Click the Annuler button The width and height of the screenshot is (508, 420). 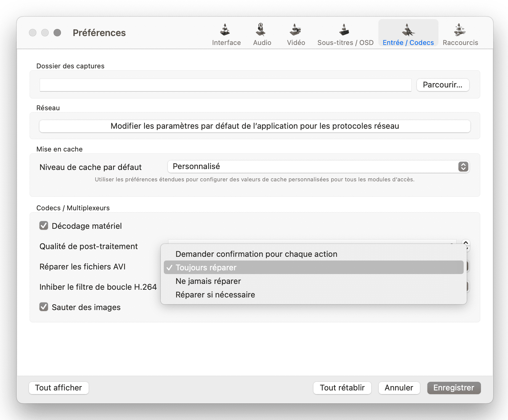click(x=399, y=388)
